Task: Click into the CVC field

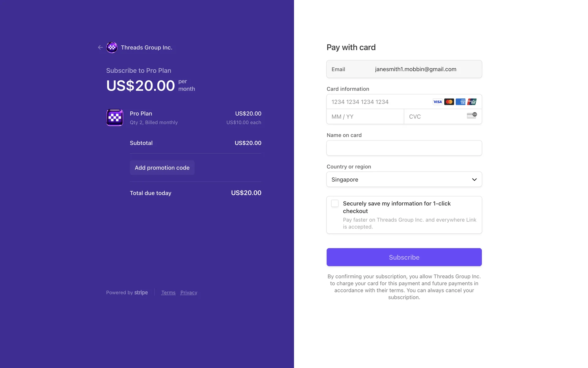Action: coord(435,117)
